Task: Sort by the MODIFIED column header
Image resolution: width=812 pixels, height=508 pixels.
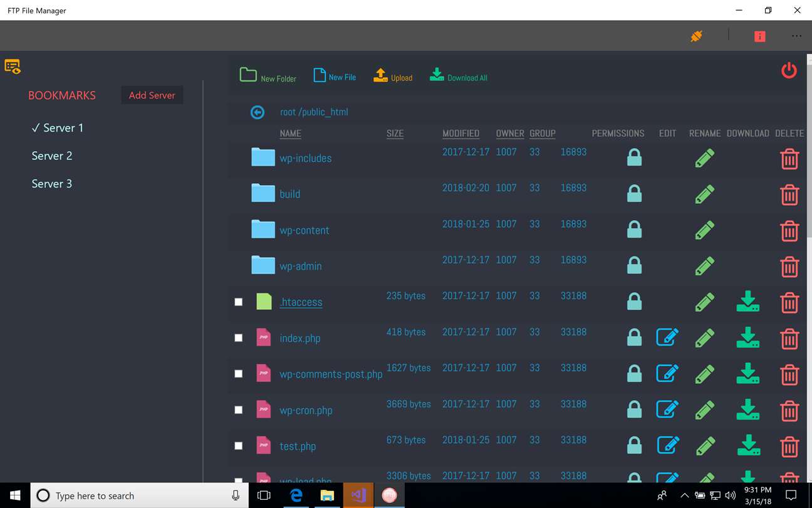Action: [461, 134]
